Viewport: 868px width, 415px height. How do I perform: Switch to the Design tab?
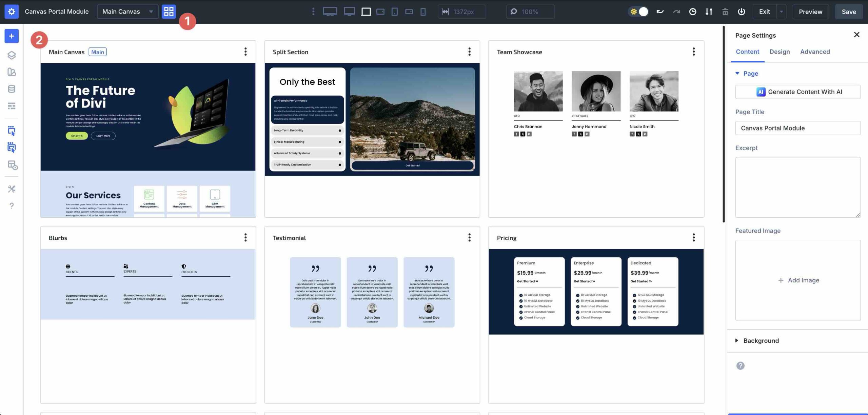(780, 52)
